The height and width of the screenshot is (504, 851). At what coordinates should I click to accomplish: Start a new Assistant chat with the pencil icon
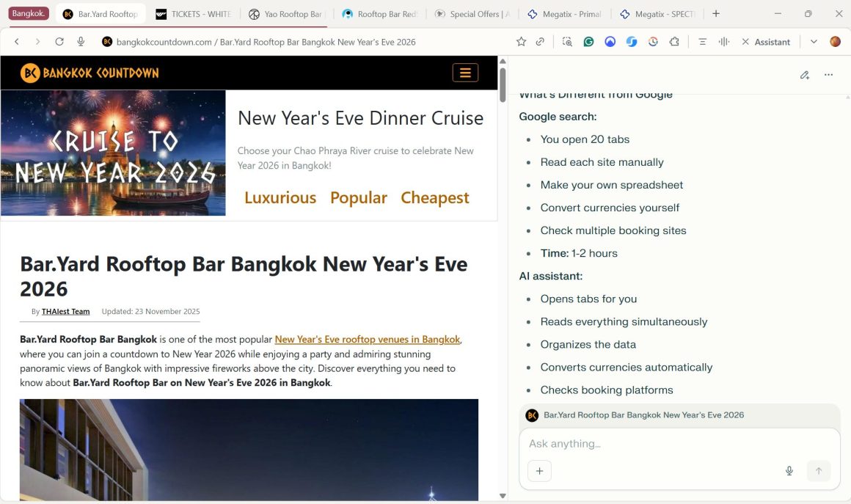[804, 75]
